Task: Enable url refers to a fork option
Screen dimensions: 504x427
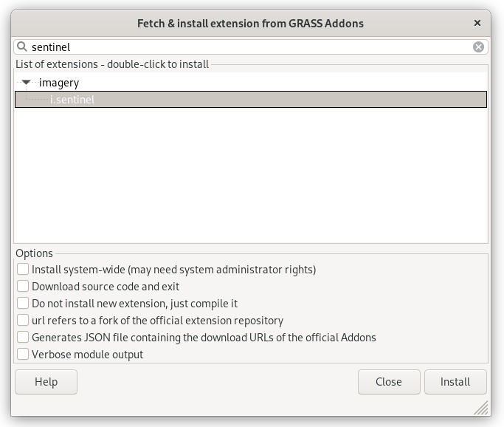Action: [x=23, y=320]
